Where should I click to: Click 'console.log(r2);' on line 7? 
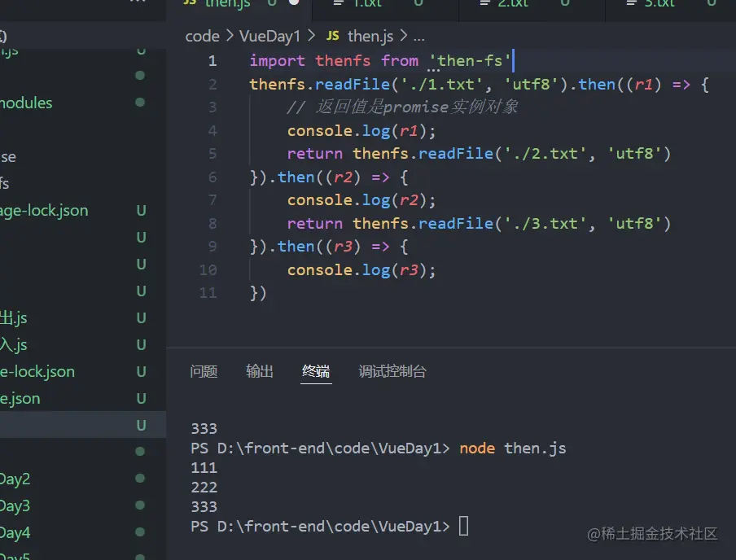coord(361,200)
